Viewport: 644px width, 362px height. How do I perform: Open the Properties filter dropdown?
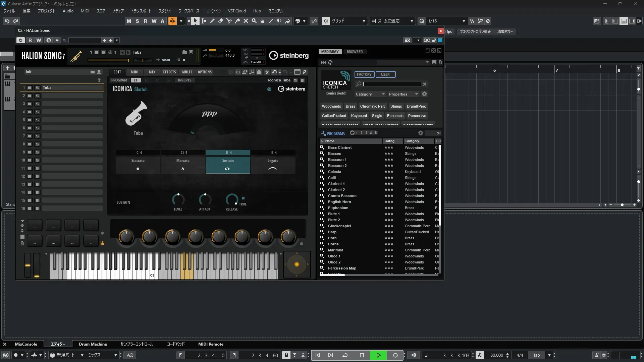click(x=403, y=94)
